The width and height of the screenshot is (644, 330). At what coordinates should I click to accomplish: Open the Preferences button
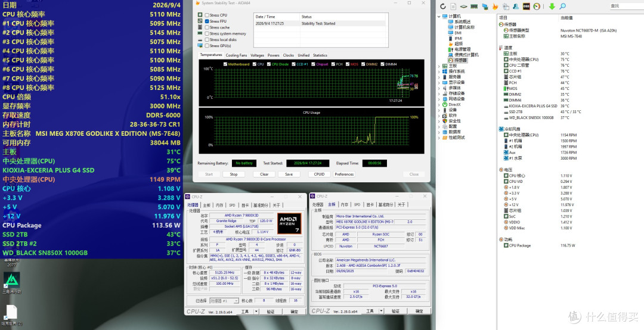[x=344, y=174]
